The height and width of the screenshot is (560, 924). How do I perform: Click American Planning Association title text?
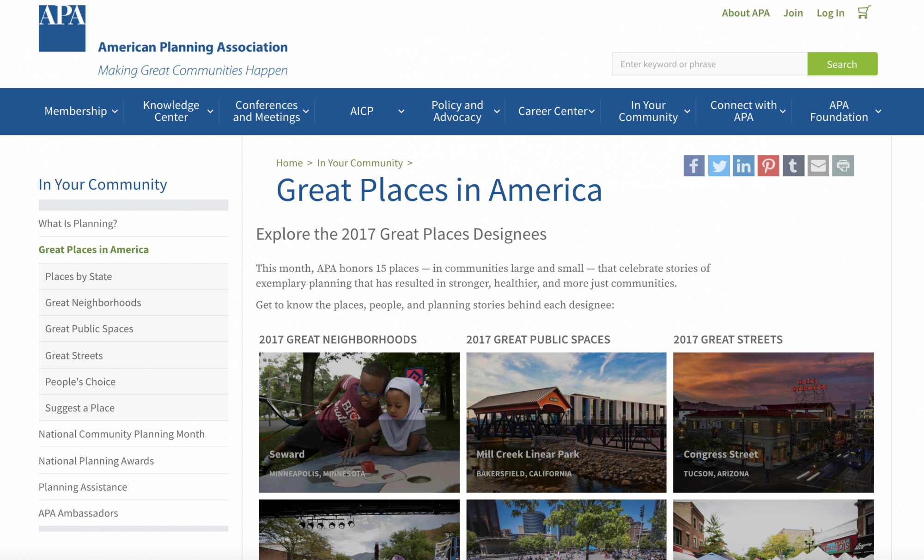193,47
